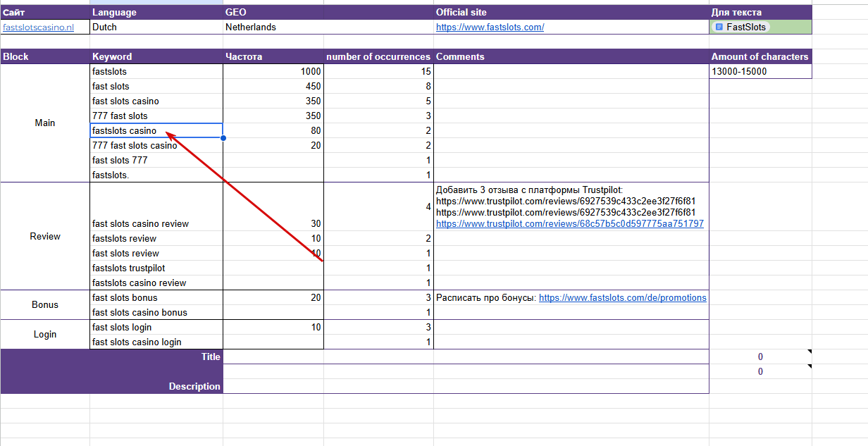
Task: Select the first keyword cell "fastslots" (no period)
Action: tap(156, 71)
